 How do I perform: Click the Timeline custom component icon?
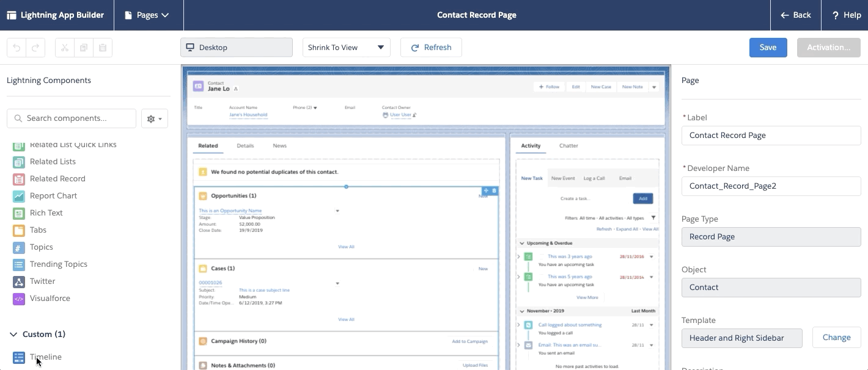click(x=19, y=357)
